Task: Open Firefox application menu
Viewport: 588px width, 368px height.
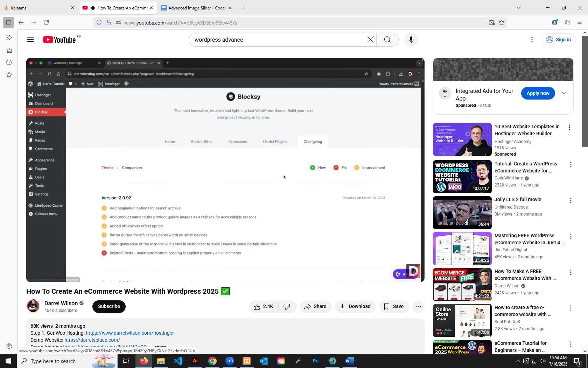Action: click(580, 22)
